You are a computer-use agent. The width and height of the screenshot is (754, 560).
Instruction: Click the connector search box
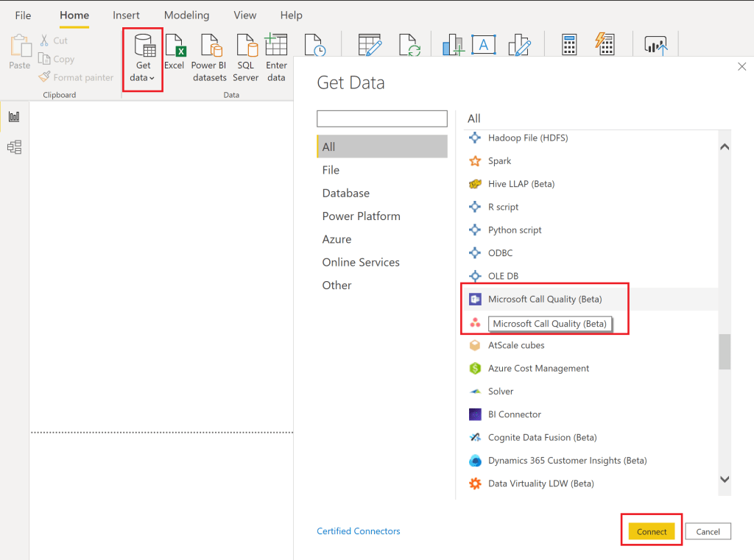[381, 118]
